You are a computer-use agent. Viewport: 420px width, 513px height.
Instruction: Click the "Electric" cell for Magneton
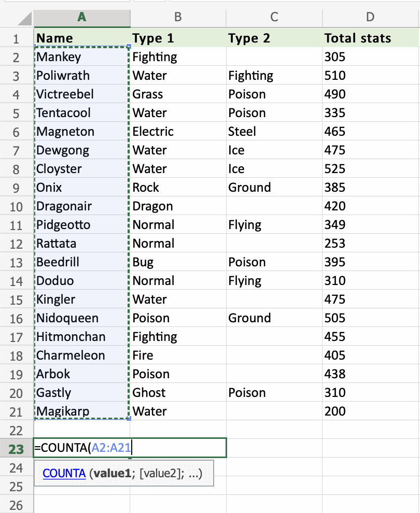coord(178,132)
